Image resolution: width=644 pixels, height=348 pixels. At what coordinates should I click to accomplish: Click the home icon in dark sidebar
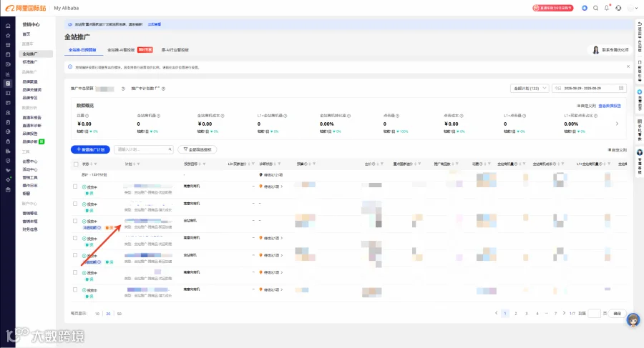coord(8,26)
